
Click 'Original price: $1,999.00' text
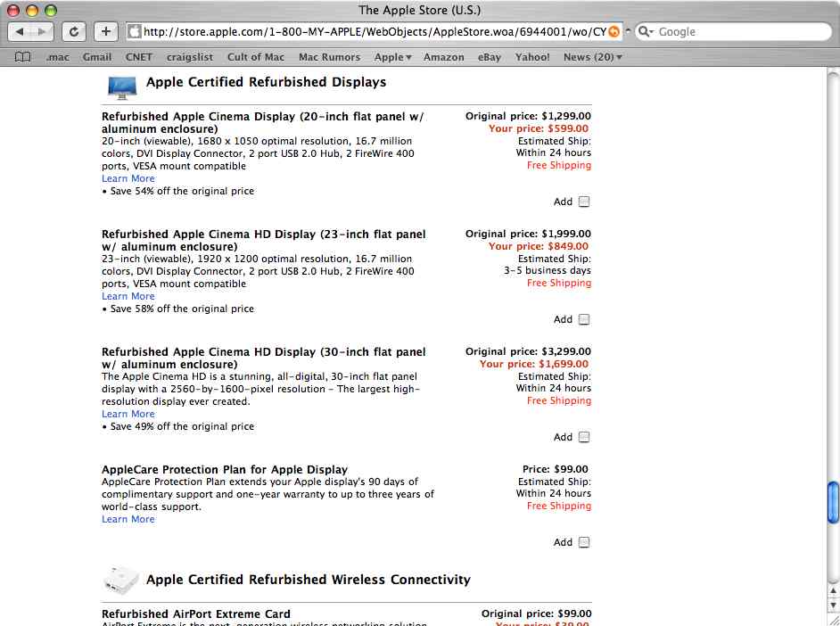tap(528, 234)
